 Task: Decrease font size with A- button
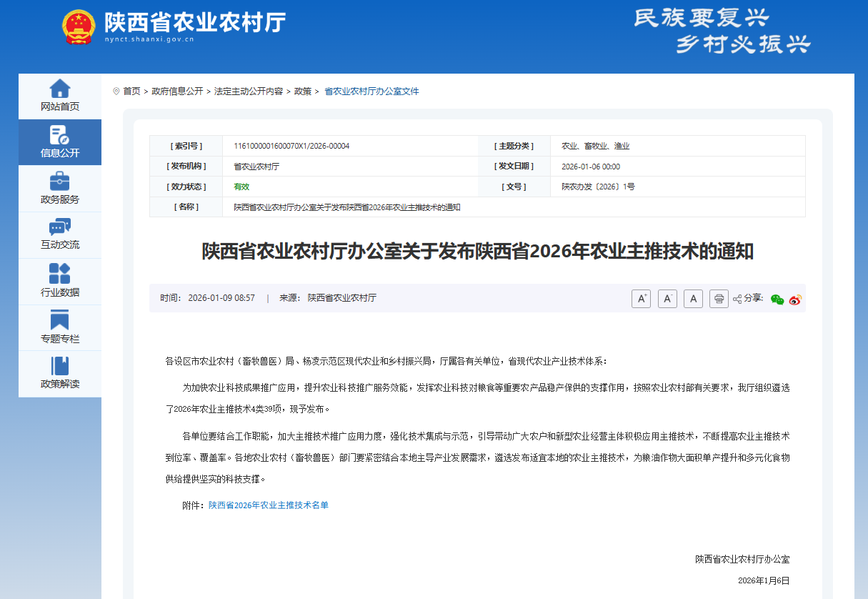point(667,299)
